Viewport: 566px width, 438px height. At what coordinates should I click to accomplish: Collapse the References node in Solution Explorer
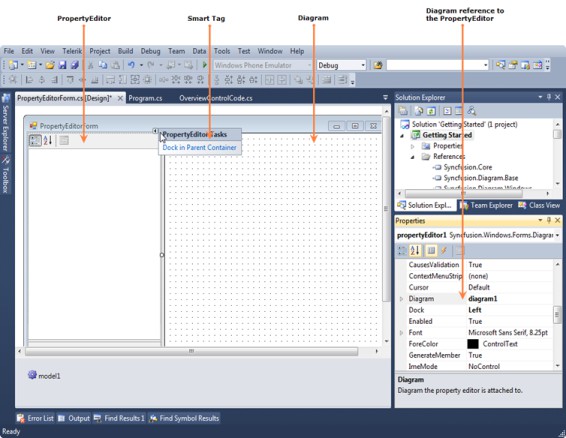pyautogui.click(x=413, y=157)
